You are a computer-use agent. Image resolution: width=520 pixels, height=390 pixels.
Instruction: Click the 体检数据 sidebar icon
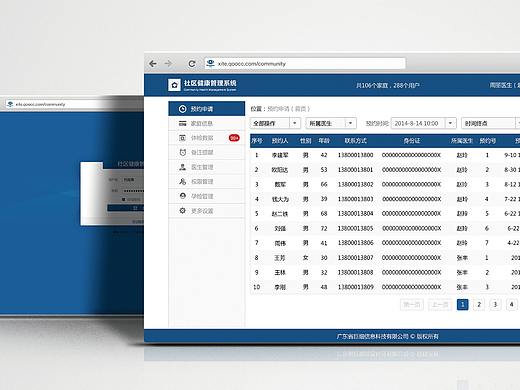click(x=182, y=138)
